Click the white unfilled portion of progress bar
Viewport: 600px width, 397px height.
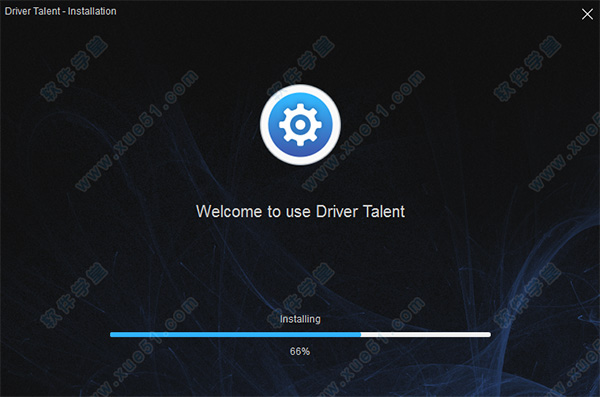[426, 335]
